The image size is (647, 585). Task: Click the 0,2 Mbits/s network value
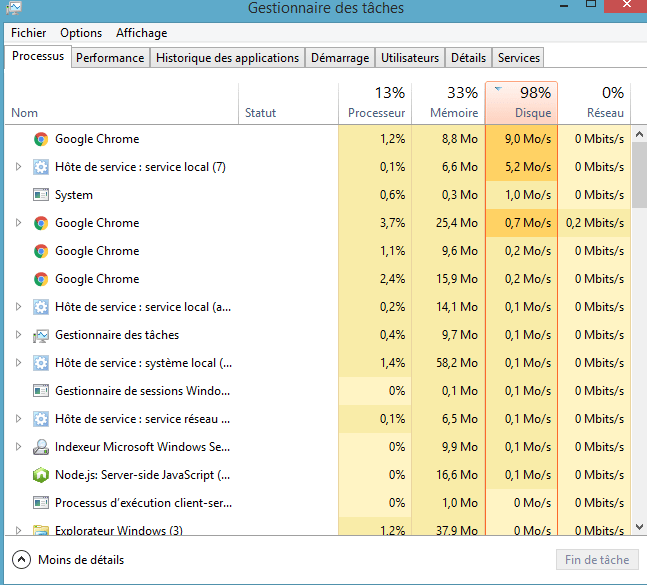[595, 223]
